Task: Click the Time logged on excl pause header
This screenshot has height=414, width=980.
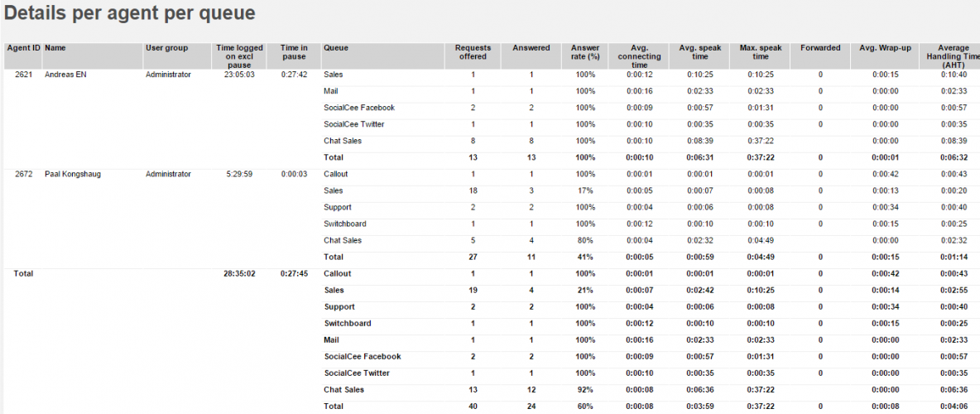Action: (x=239, y=56)
